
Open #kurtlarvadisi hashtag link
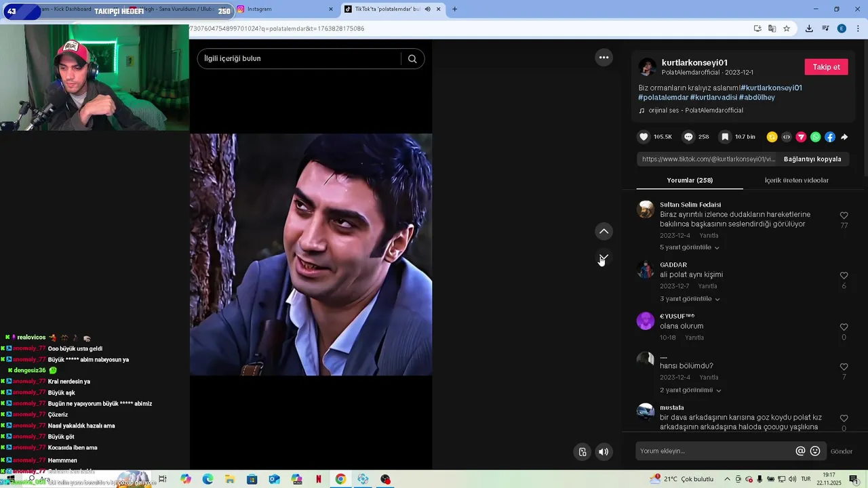[x=713, y=98]
